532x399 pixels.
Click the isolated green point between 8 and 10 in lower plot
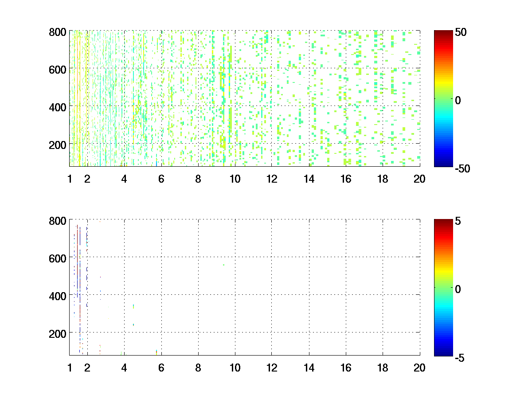pos(223,265)
